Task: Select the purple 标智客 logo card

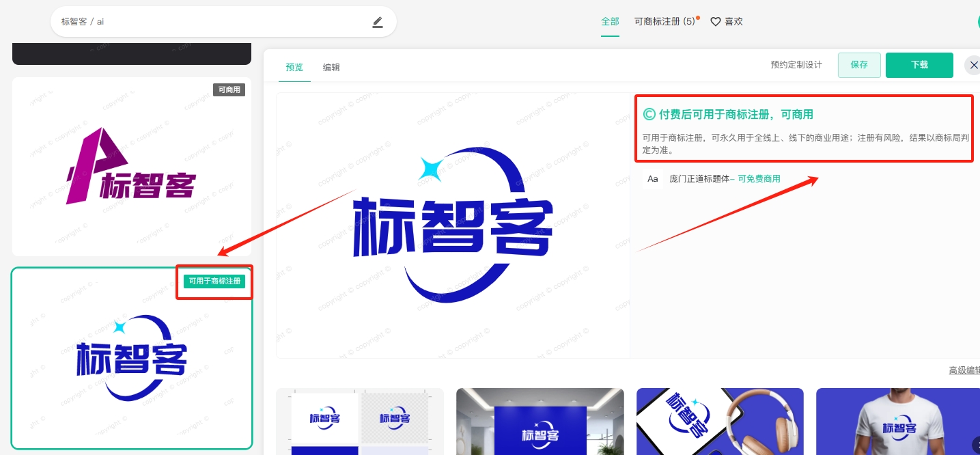Action: 132,167
